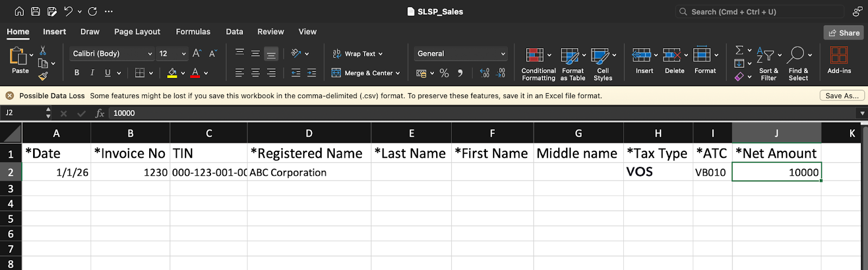
Task: Select cell with ABC Corporation
Action: pyautogui.click(x=309, y=172)
